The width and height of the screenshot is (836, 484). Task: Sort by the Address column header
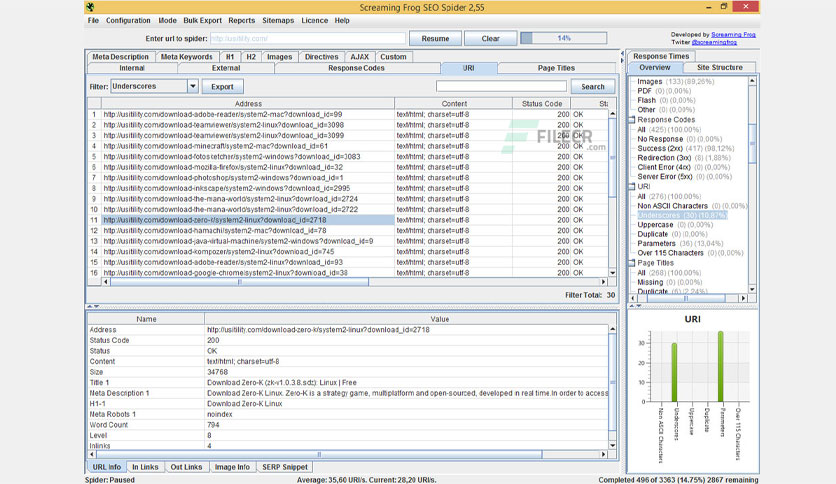coord(248,103)
